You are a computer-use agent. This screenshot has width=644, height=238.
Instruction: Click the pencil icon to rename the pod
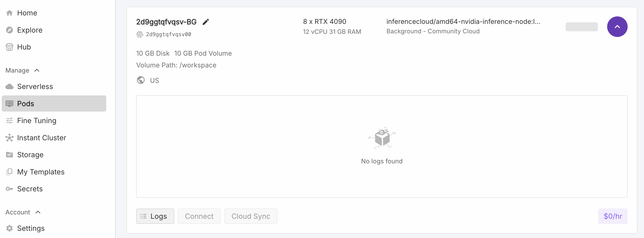pos(206,22)
